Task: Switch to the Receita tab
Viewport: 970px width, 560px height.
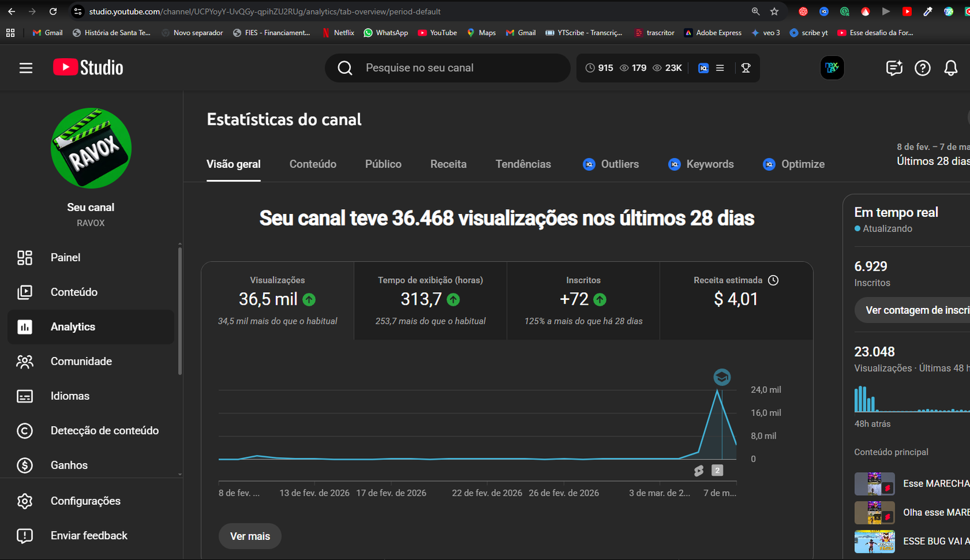Action: click(449, 164)
